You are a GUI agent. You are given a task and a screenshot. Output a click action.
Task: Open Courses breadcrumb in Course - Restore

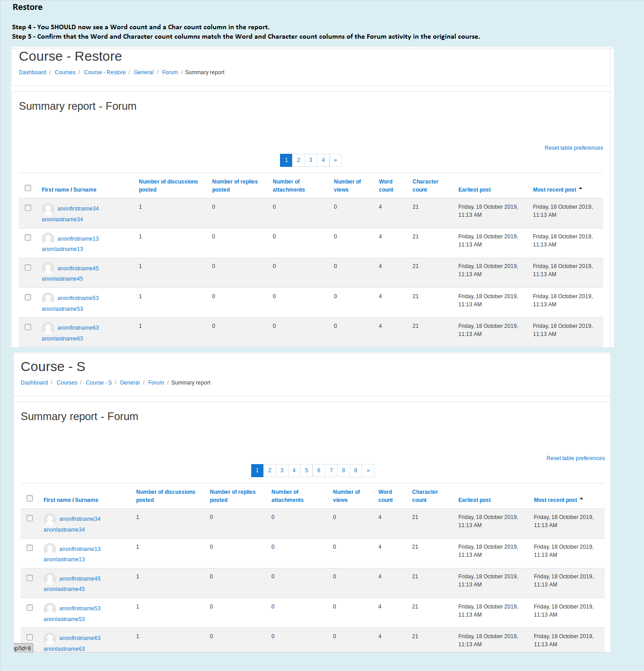[x=65, y=72]
